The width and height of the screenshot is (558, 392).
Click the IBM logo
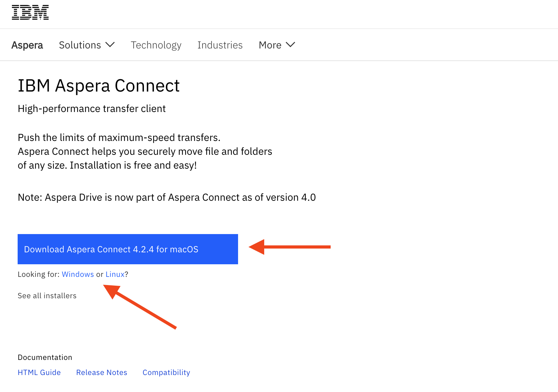[x=30, y=13]
